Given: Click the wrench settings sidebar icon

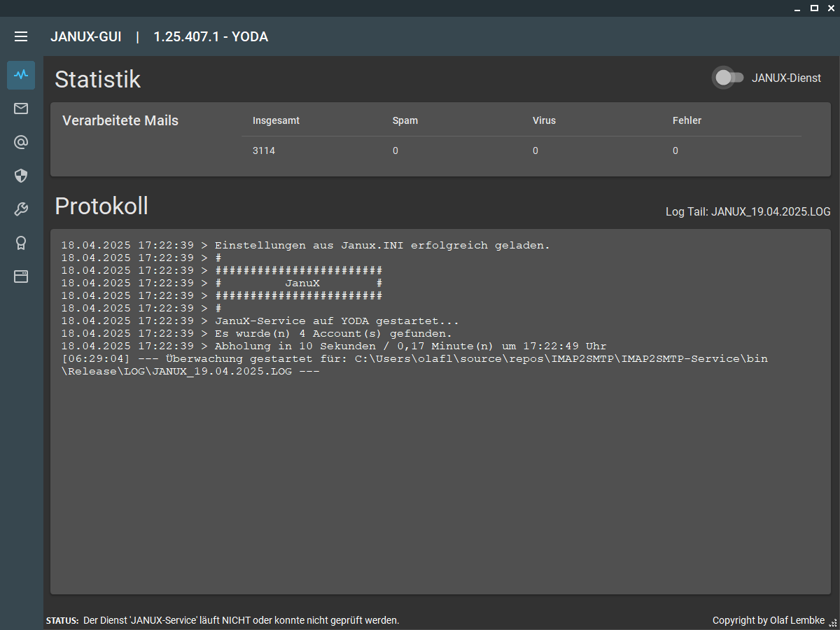Looking at the screenshot, I should click(21, 209).
